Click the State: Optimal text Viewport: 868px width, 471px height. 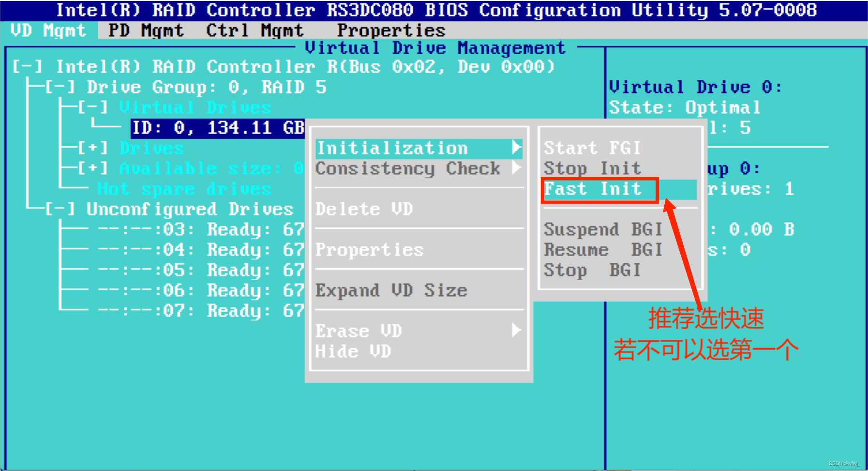(685, 107)
